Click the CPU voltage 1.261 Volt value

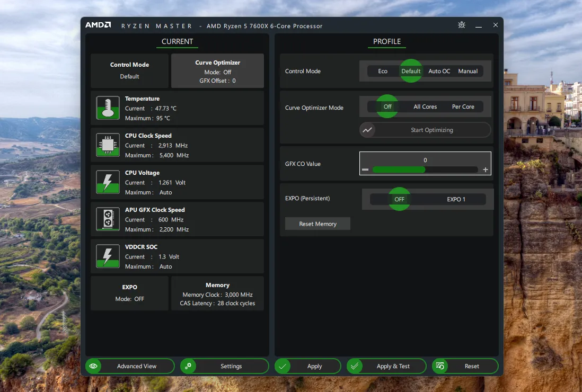point(172,182)
